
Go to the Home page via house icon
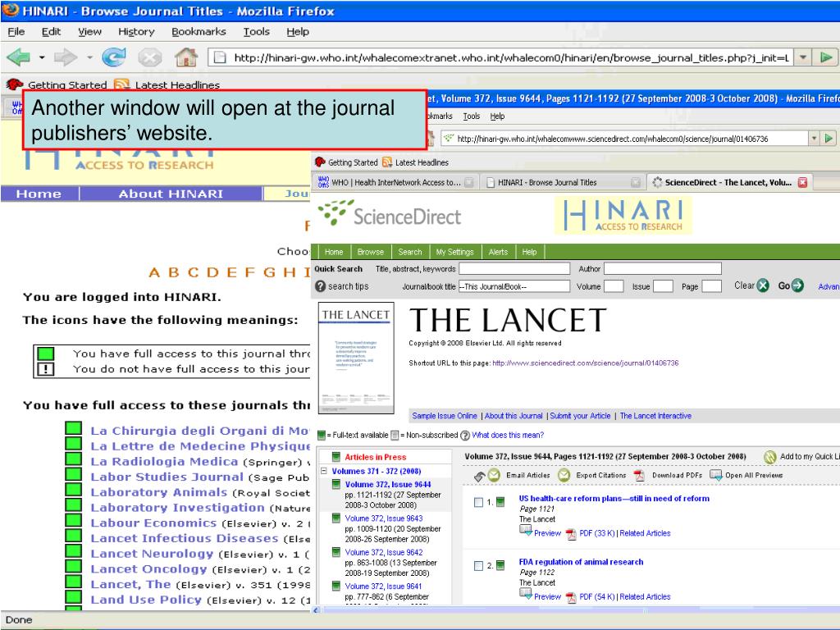(x=186, y=57)
